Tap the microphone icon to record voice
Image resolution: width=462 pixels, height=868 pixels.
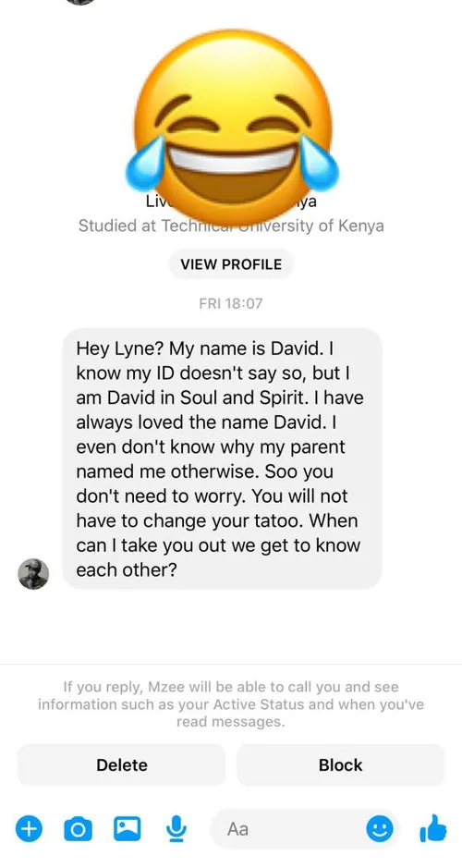[176, 828]
